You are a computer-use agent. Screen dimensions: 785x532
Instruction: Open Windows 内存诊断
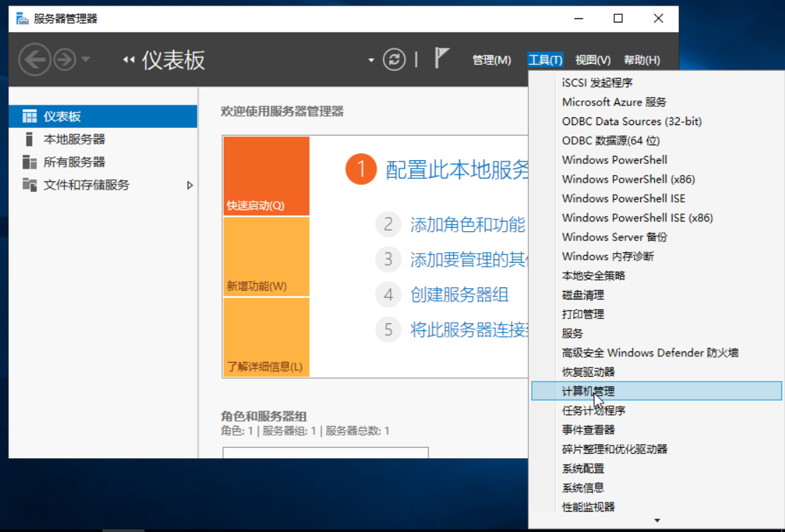pyautogui.click(x=656, y=257)
